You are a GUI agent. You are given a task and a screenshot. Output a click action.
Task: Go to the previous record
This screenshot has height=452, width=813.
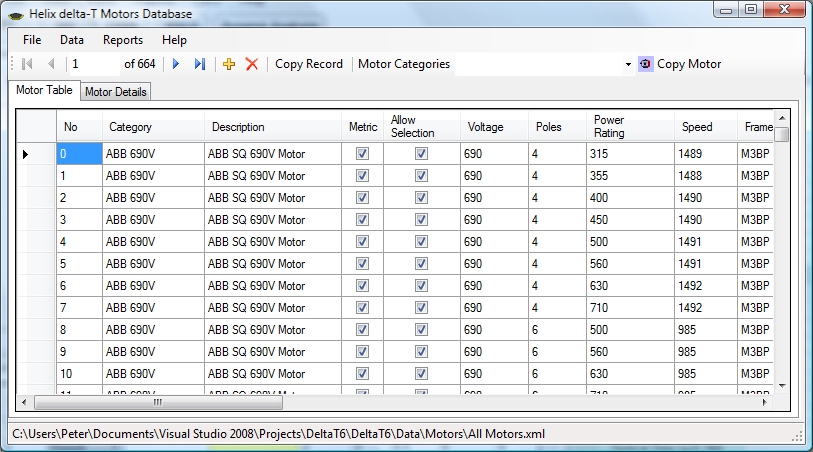point(51,64)
